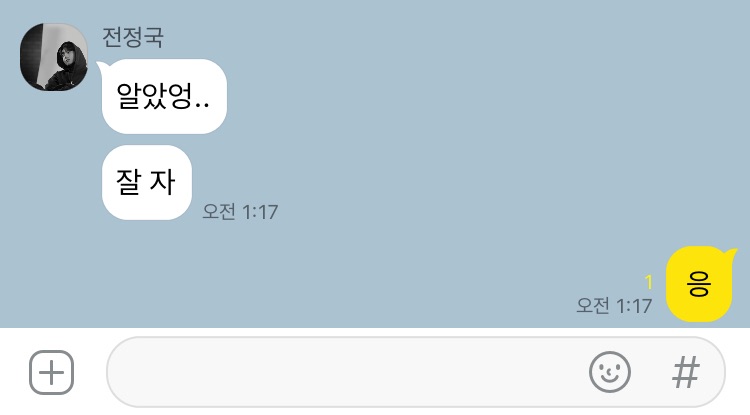750x415 pixels.
Task: Click the 자 character in second bubble
Action: point(162,182)
